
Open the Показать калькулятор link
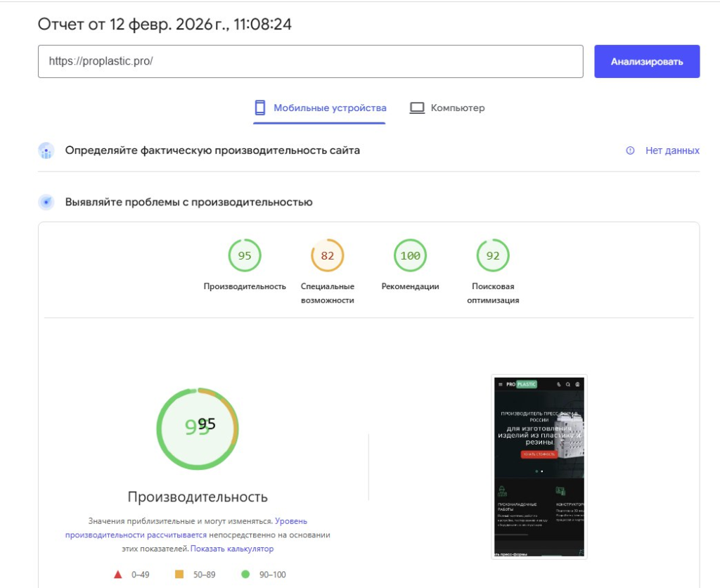pos(234,548)
